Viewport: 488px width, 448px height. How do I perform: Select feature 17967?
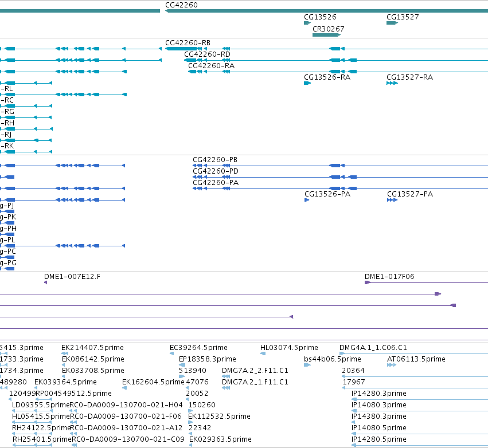(x=354, y=382)
